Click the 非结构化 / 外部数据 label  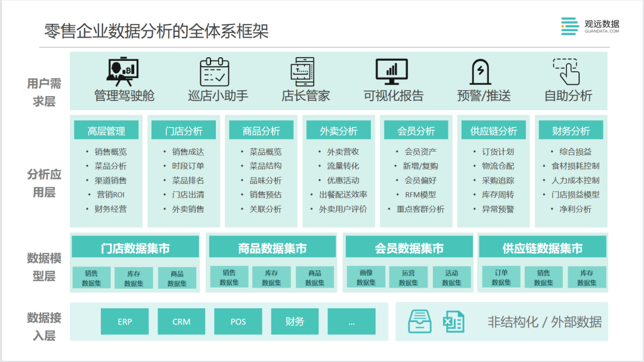544,321
